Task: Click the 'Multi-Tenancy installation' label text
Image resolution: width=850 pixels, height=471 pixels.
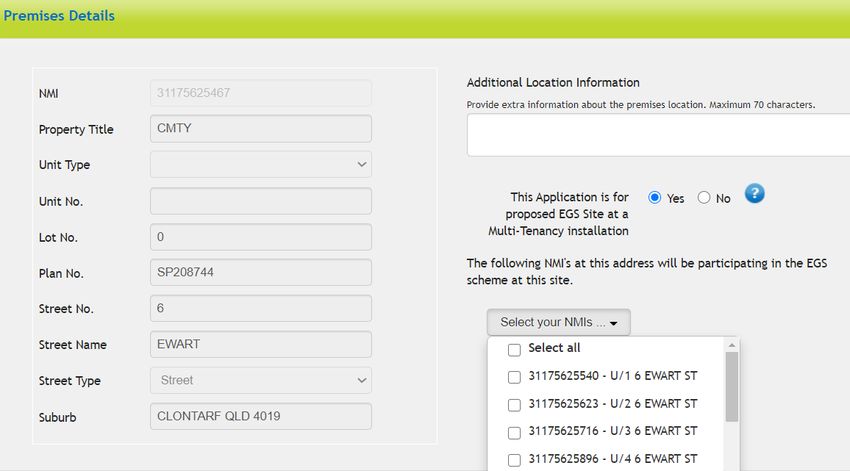Action: coord(558,231)
